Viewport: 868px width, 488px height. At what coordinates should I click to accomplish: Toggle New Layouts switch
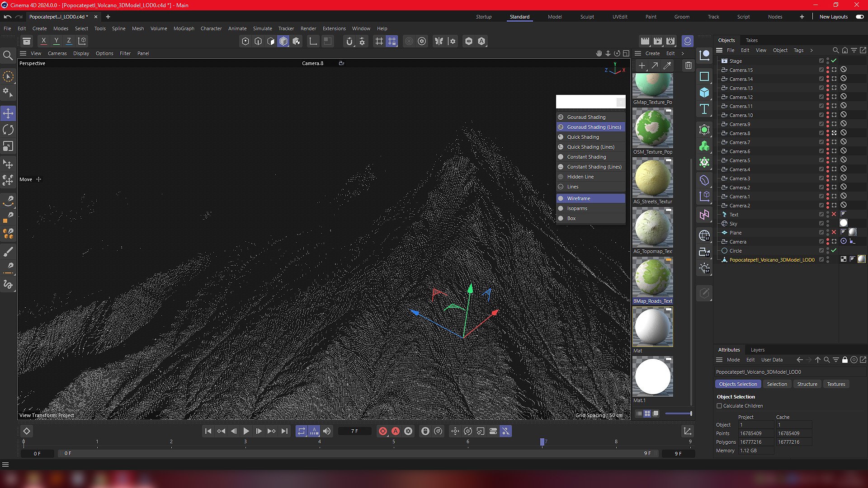tap(860, 17)
